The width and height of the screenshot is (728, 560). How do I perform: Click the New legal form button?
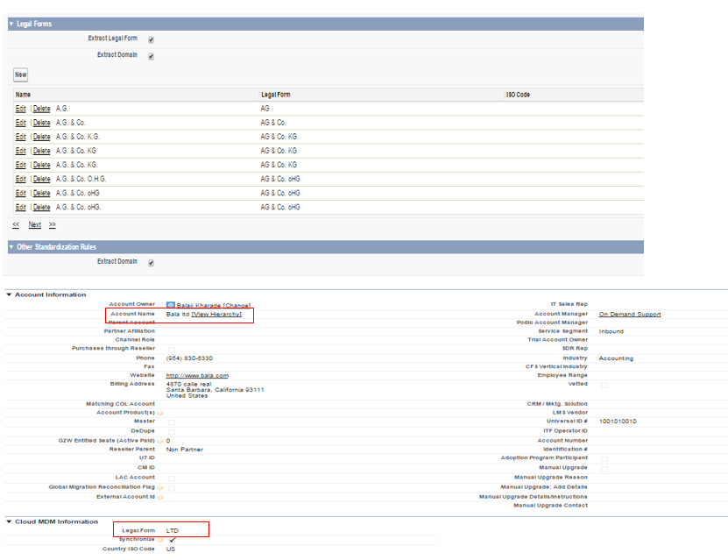(20, 75)
